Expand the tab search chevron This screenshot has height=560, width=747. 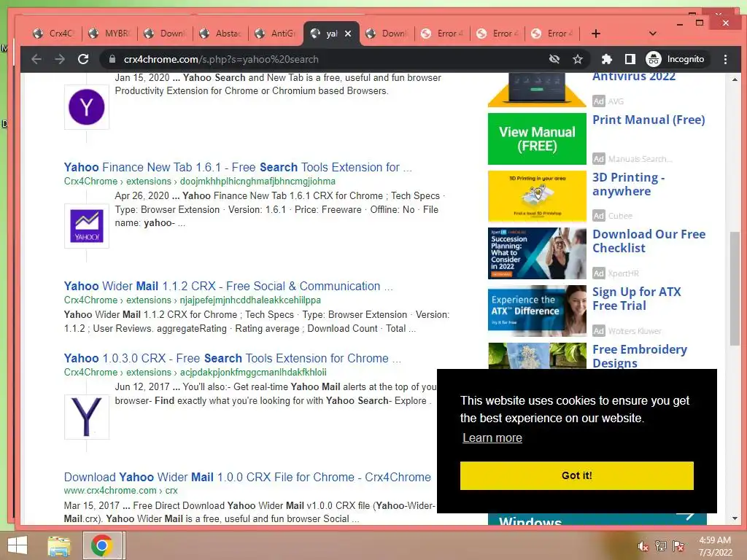click(653, 34)
